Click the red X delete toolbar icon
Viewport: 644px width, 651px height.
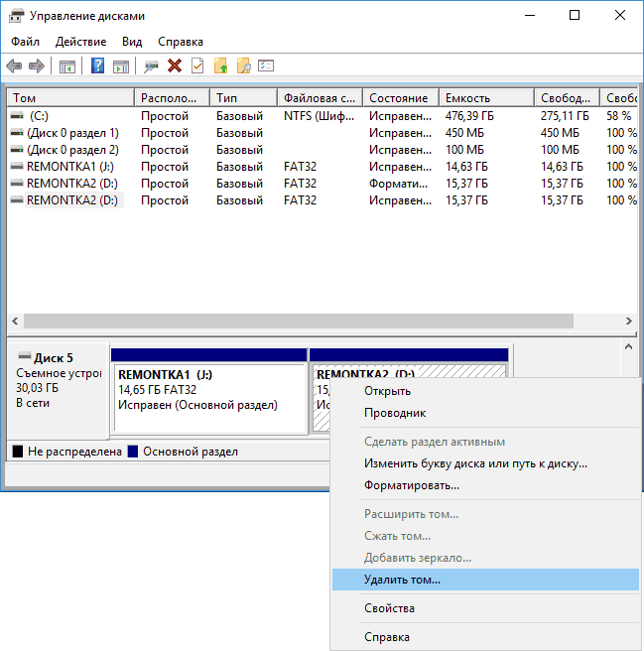click(x=175, y=66)
